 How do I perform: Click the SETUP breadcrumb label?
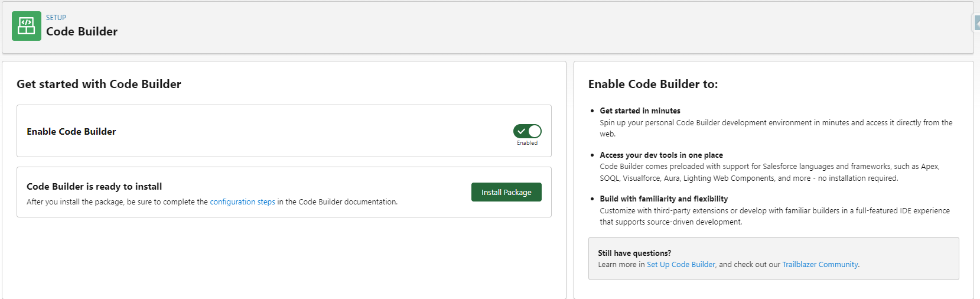56,18
